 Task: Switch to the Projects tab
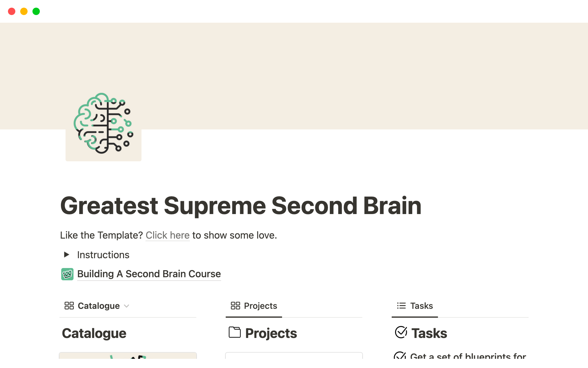[x=260, y=306]
